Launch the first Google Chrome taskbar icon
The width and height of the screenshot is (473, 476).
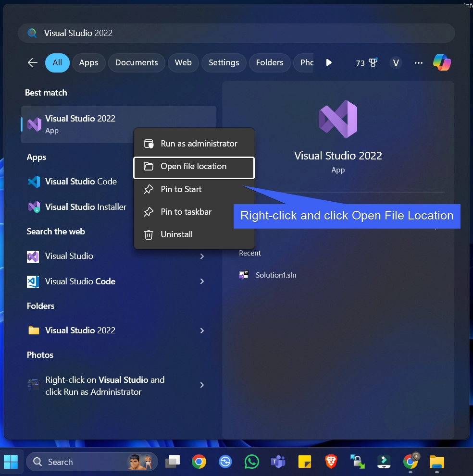(199, 462)
